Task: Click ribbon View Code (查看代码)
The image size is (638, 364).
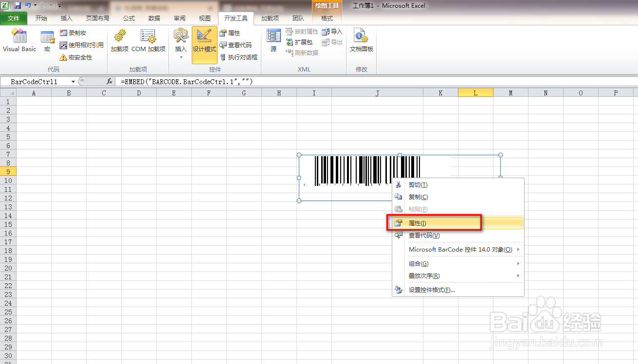Action: click(x=236, y=45)
